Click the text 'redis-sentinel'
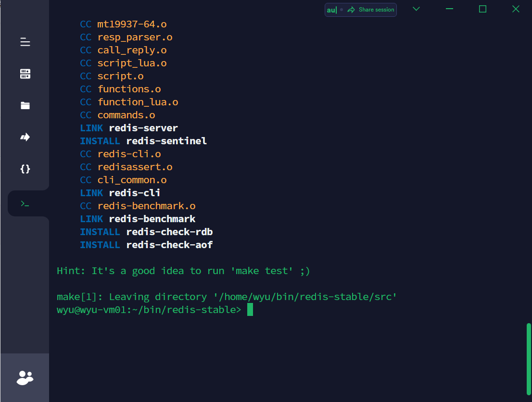This screenshot has height=402, width=532. pos(166,141)
